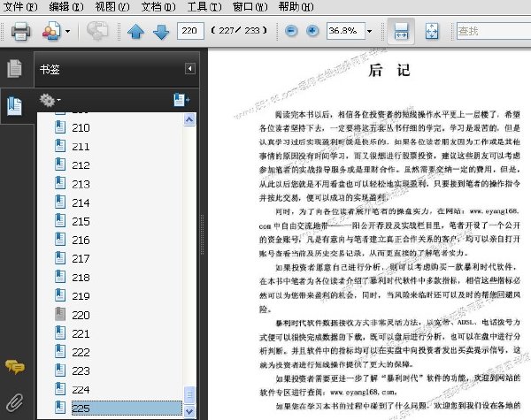The width and height of the screenshot is (531, 420).
Task: Open the 工具 (Tools) menu
Action: (204, 6)
